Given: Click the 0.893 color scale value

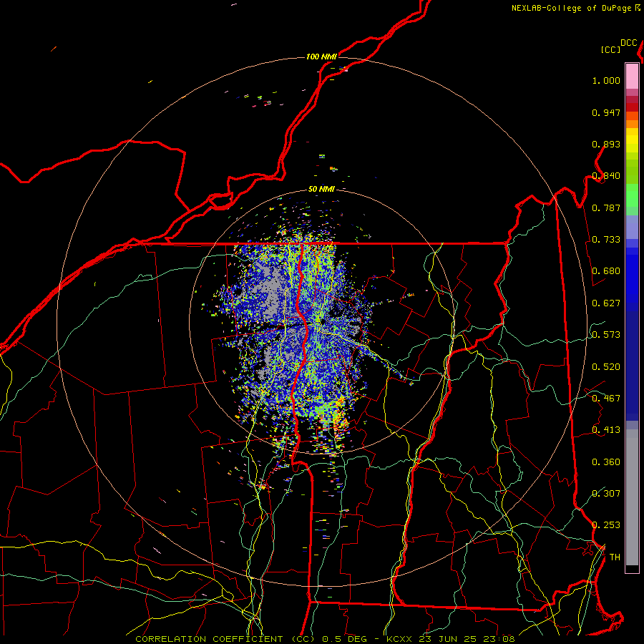Looking at the screenshot, I should (x=606, y=144).
